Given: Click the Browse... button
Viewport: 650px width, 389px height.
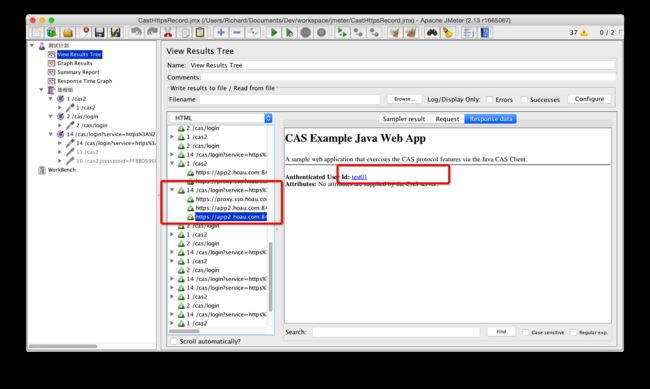Looking at the screenshot, I should (404, 99).
